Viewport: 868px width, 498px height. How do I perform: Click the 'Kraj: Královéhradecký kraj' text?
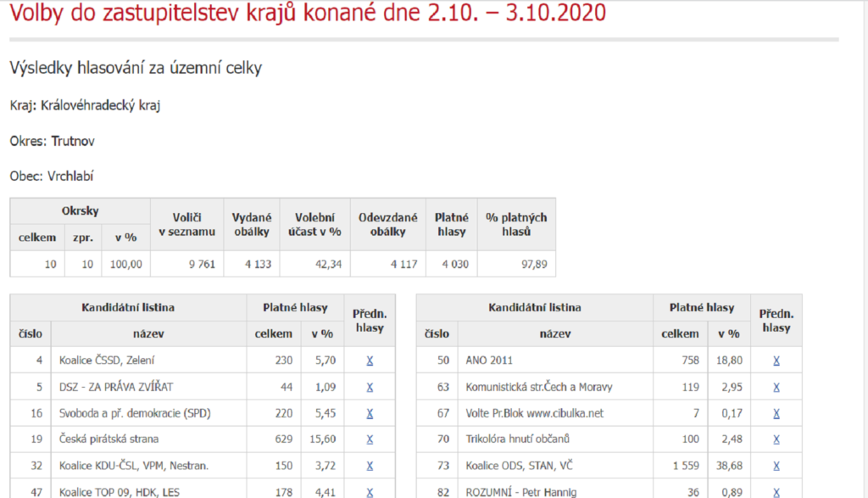85,105
